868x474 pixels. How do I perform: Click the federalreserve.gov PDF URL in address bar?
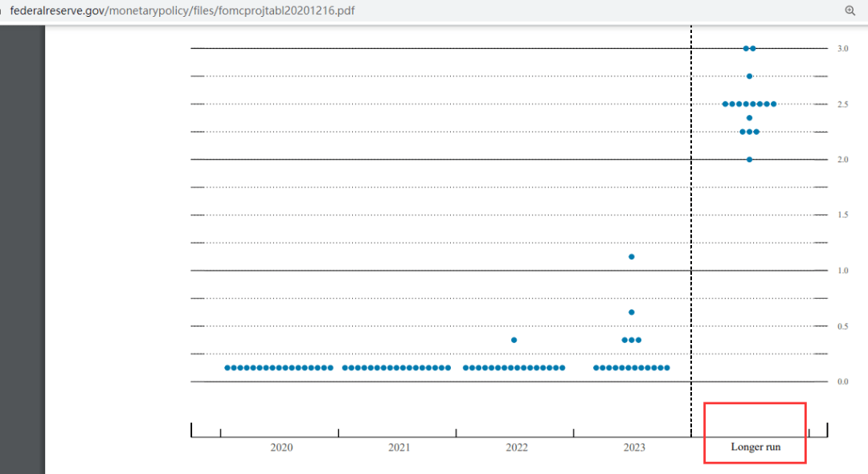(x=182, y=10)
